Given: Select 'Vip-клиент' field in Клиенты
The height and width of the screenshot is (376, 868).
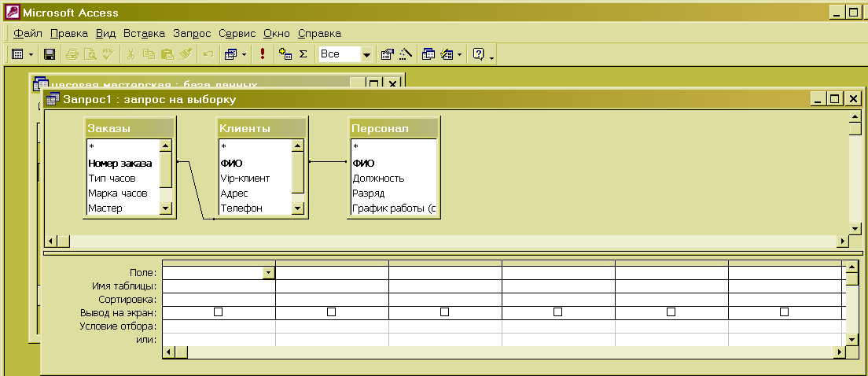Looking at the screenshot, I should [245, 179].
